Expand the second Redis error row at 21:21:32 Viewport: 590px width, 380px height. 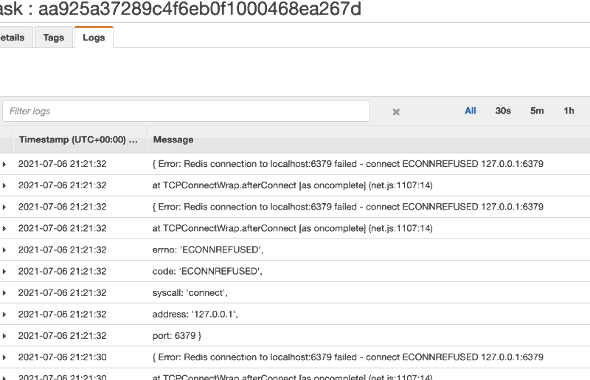pos(4,207)
